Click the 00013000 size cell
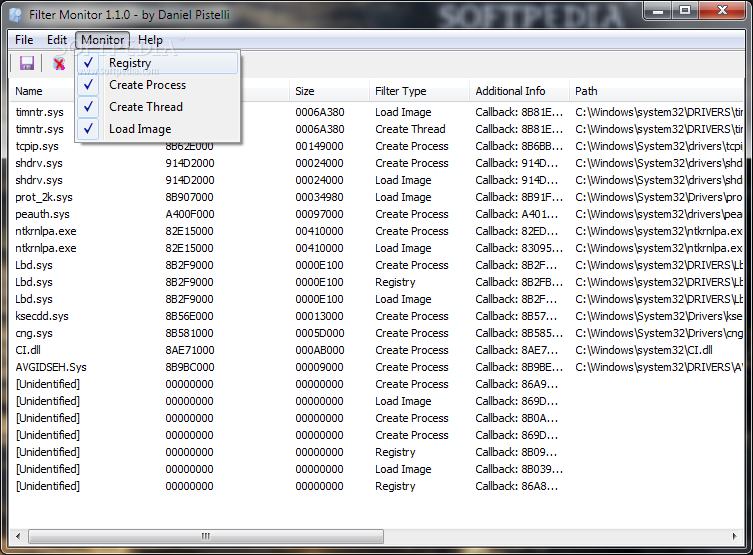Image resolution: width=753 pixels, height=555 pixels. 319,316
